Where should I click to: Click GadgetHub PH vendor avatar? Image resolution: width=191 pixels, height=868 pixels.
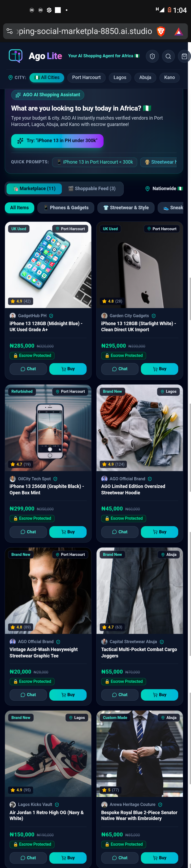13,316
